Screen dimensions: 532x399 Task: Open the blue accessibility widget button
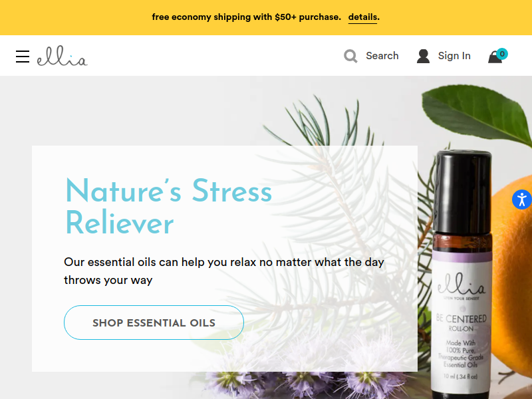point(522,199)
